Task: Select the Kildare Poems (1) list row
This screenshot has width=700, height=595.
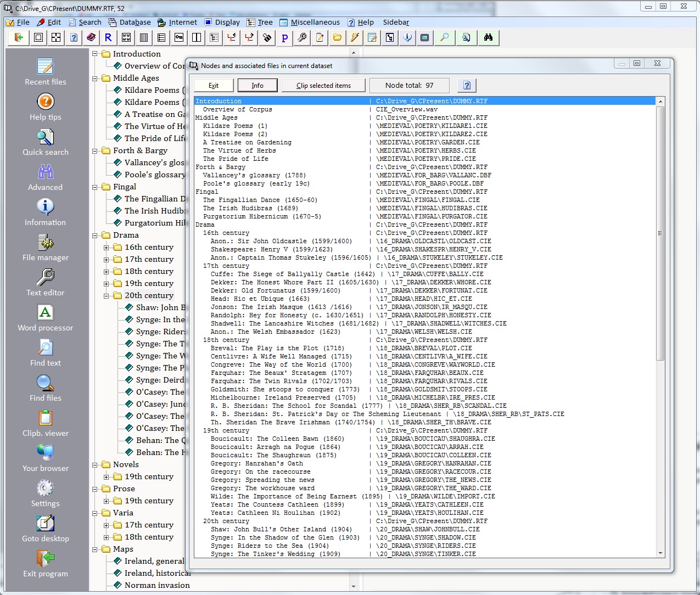Action: coord(235,126)
